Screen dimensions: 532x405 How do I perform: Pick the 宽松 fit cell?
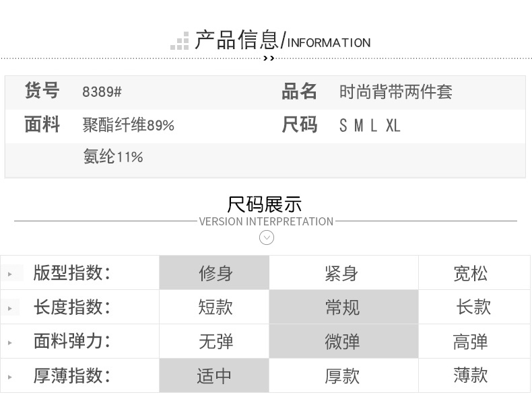click(470, 273)
